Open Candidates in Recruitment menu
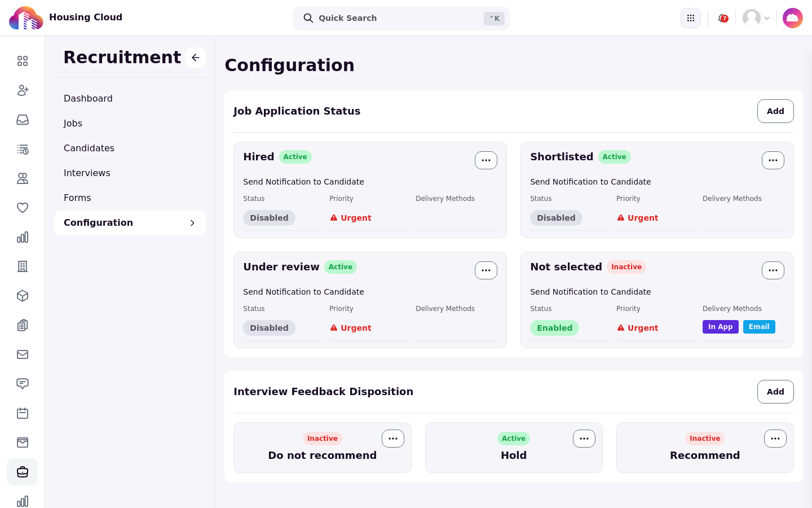The height and width of the screenshot is (508, 812). 130,148
